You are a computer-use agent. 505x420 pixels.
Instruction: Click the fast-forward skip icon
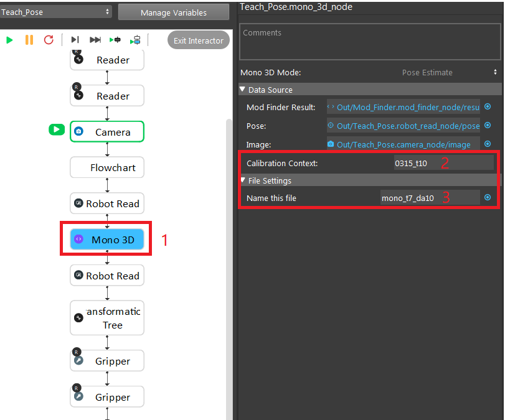95,40
